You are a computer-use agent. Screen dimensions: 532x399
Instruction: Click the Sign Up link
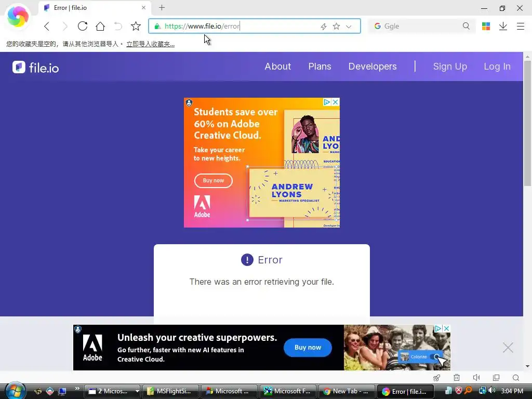450,66
